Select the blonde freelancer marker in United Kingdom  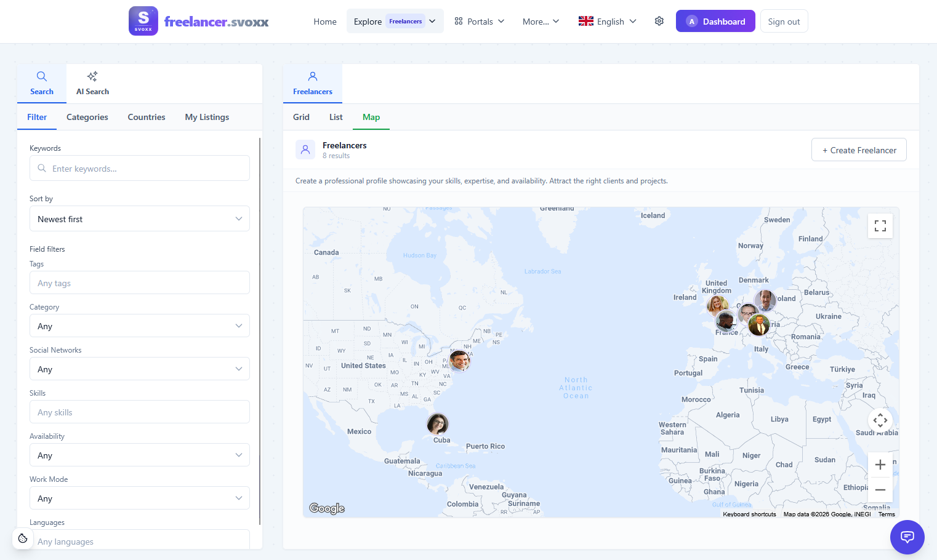(x=717, y=305)
